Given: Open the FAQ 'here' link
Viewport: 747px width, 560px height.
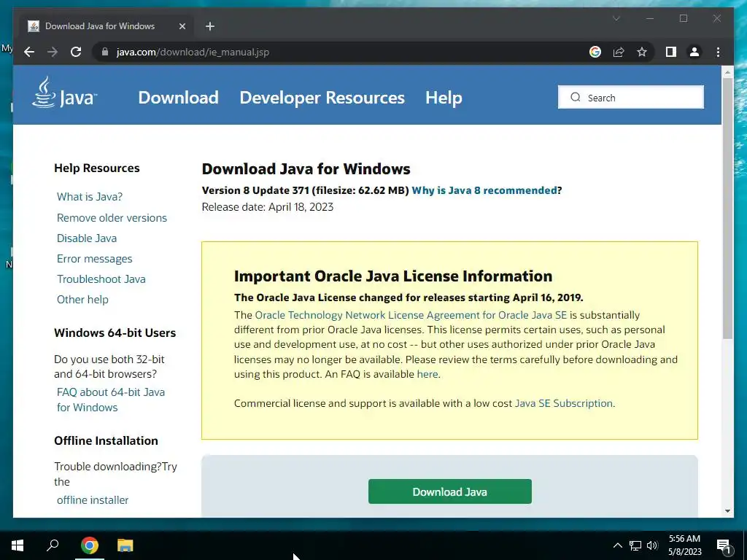Looking at the screenshot, I should 427,374.
